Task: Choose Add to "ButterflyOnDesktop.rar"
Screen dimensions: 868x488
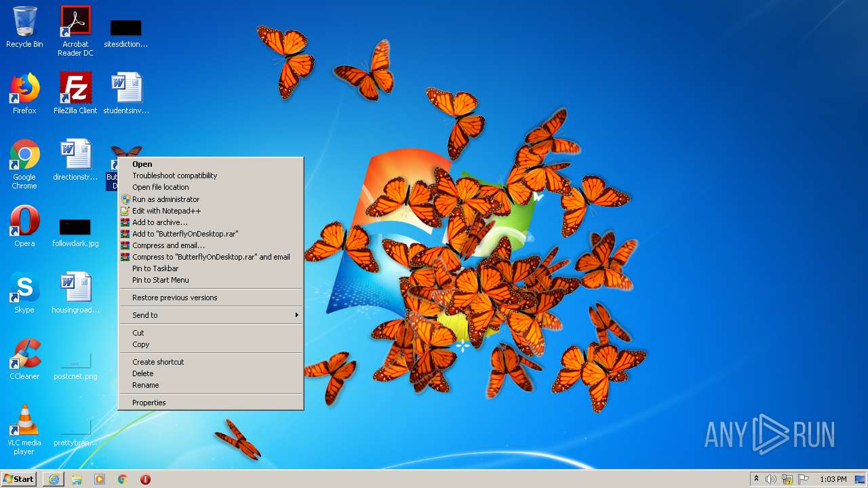Action: [x=211, y=234]
